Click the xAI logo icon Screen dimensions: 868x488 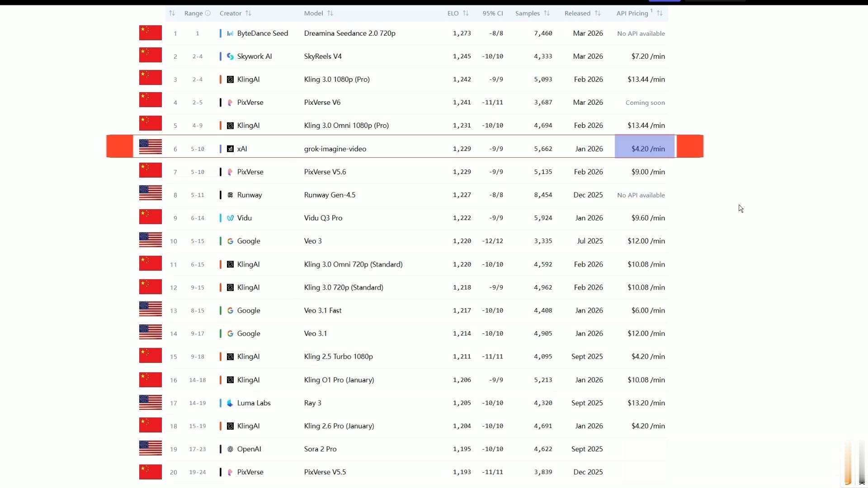tap(230, 149)
